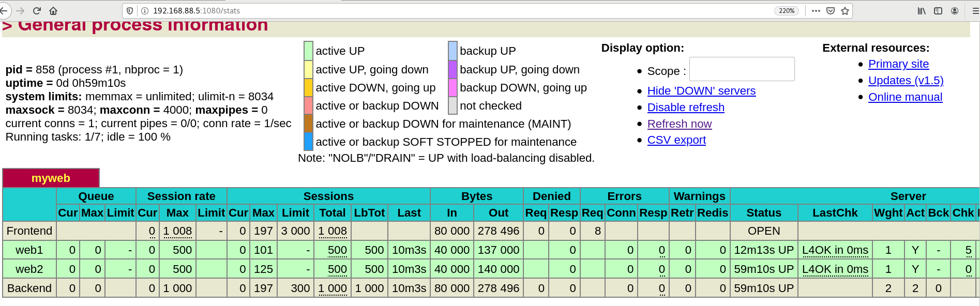980x306 pixels.
Task: Open the Firefox Library icon
Action: (x=922, y=11)
